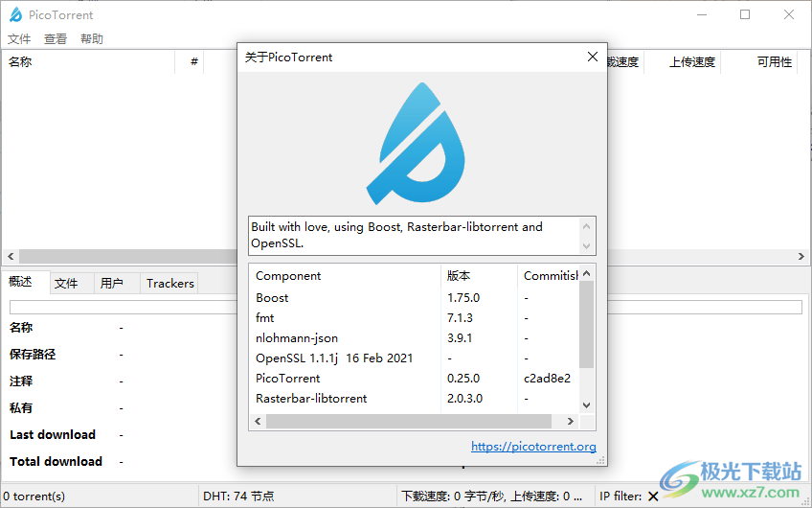This screenshot has height=508, width=812.
Task: Click the IP filter X status icon
Action: point(654,496)
